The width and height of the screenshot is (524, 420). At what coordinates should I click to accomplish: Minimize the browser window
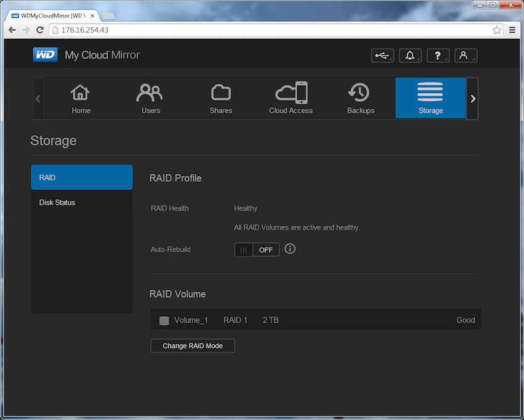point(480,5)
